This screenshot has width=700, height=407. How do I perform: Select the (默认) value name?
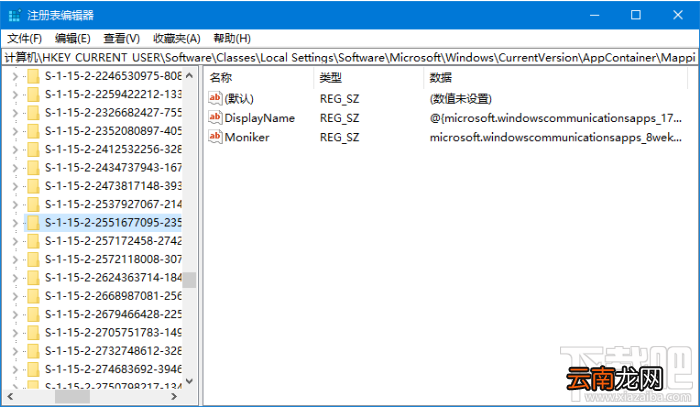pos(239,99)
